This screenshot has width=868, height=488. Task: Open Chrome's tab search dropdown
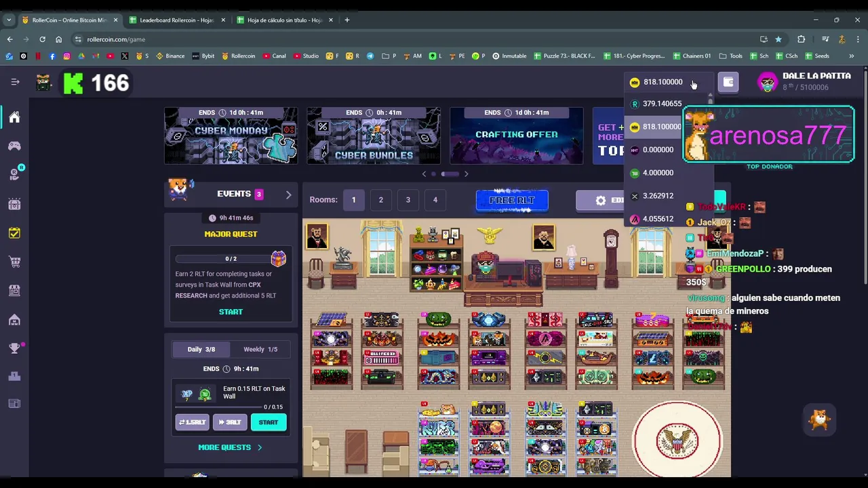(x=9, y=20)
